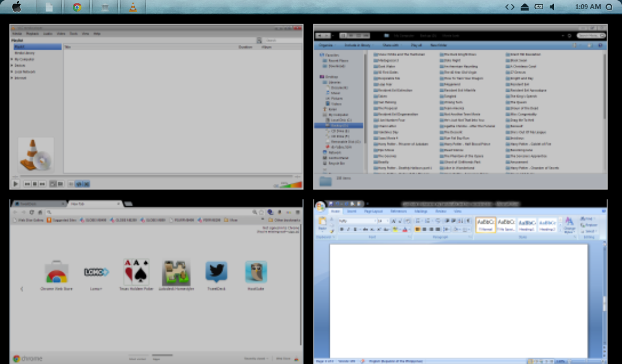622x364 pixels.
Task: Click VLC cone album art thumbnail
Action: coord(36,155)
